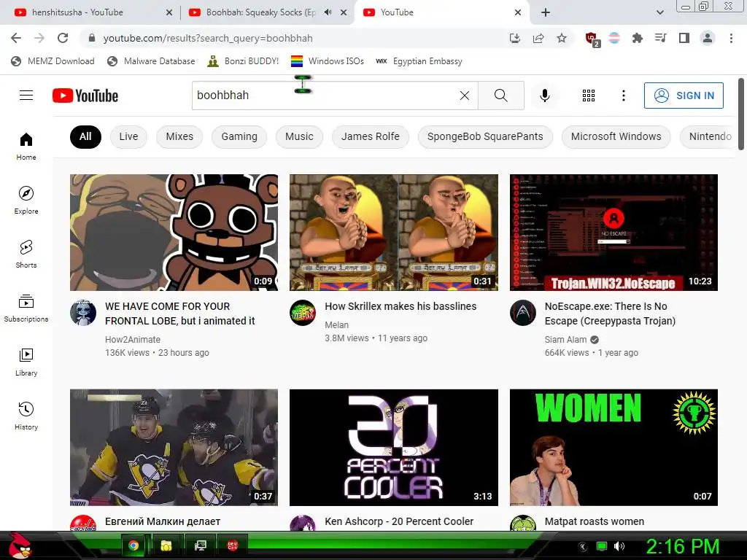Viewport: 747px width, 560px height.
Task: Open How Skrillex makes his basslines thumbnail
Action: pos(394,233)
